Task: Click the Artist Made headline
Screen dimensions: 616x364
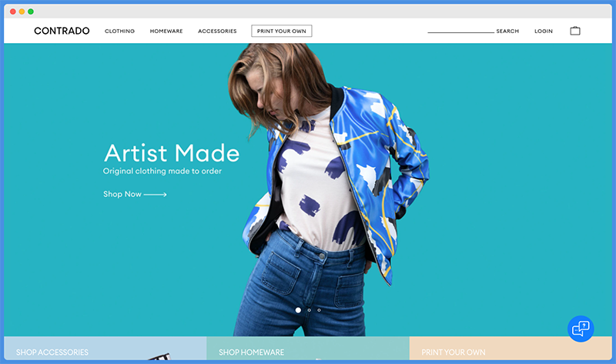Action: (172, 152)
